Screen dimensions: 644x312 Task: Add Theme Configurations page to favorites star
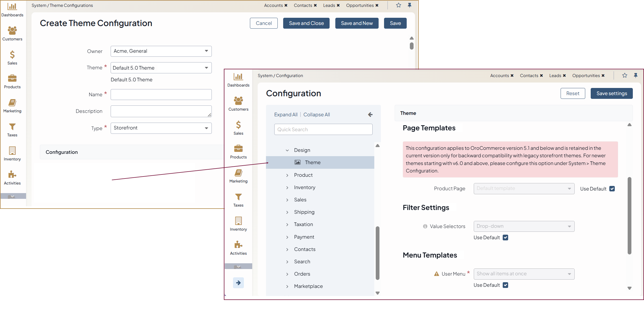coord(398,5)
